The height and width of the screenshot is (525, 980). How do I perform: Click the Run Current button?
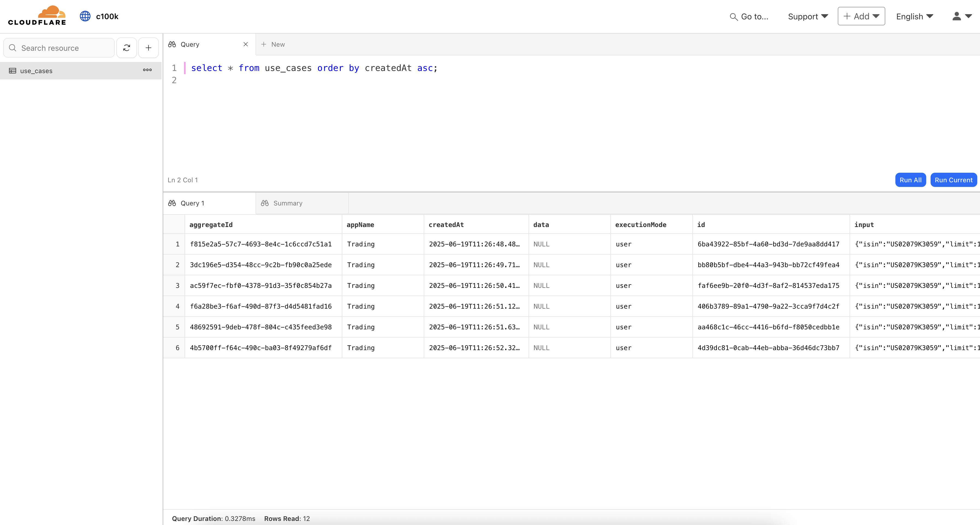tap(953, 180)
